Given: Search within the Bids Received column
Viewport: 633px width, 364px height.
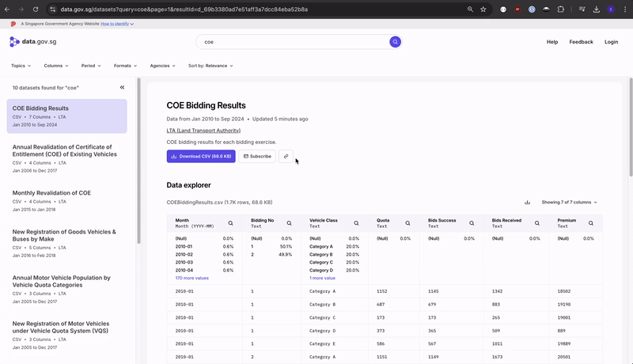Looking at the screenshot, I should coord(537,223).
